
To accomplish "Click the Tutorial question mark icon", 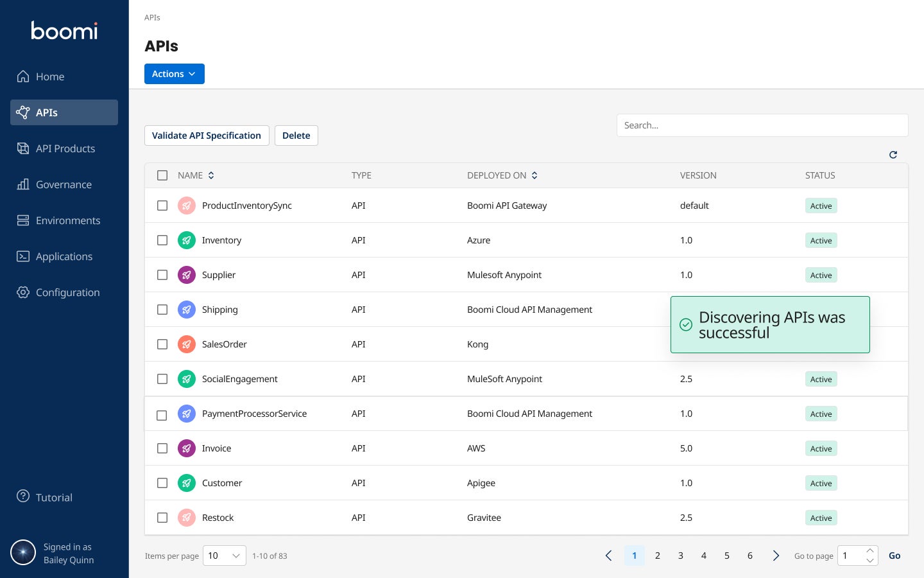I will [23, 496].
